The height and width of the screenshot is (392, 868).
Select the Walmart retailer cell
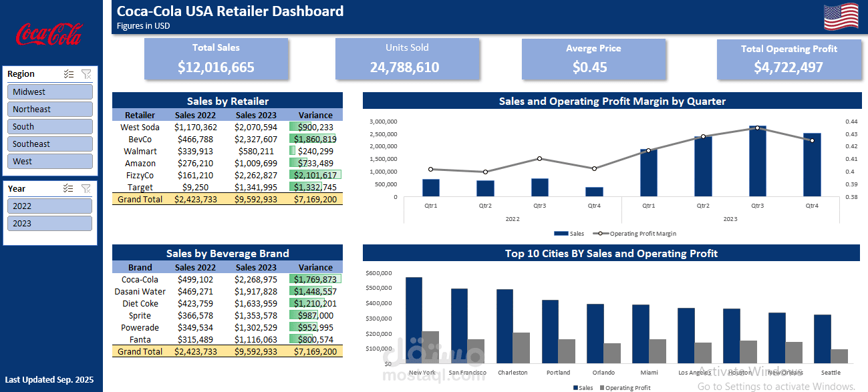pos(140,151)
